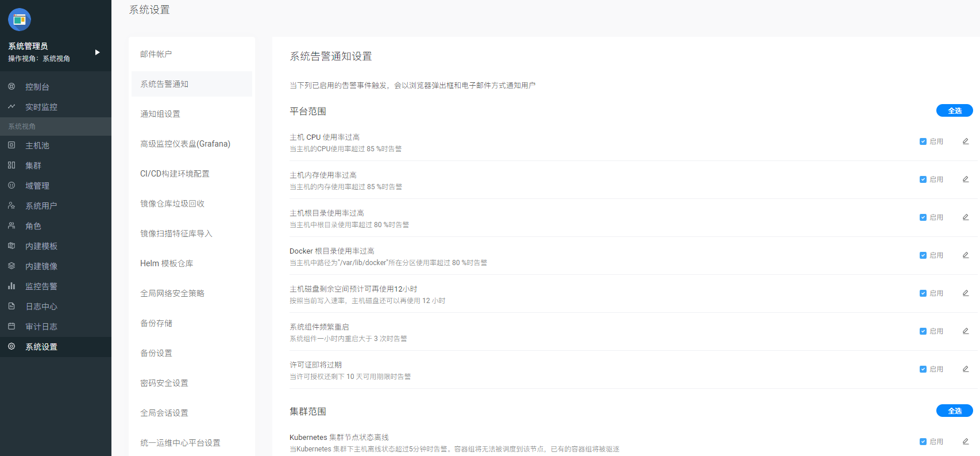Click the 主机池 sidebar icon
The image size is (980, 456).
pyautogui.click(x=11, y=145)
